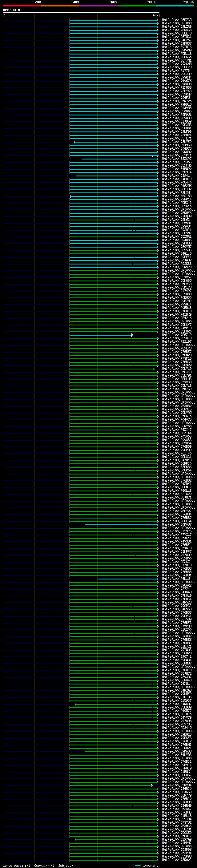The height and width of the screenshot is (868, 197).
Task: Select hit UniRef100_O65735
Action: click(x=176, y=20)
